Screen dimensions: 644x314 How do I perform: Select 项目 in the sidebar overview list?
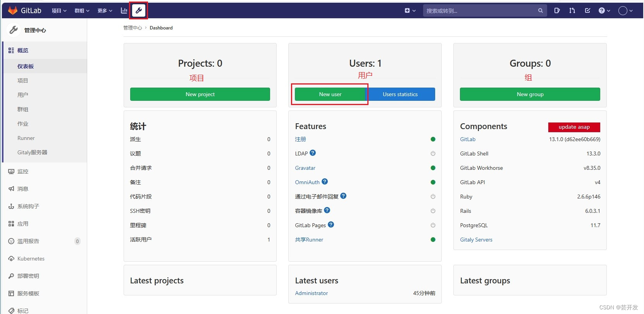click(x=22, y=81)
